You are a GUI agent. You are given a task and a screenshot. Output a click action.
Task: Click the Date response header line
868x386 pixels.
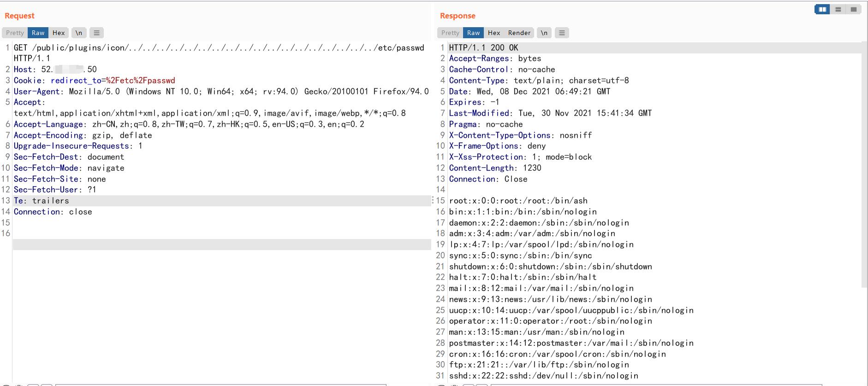[x=530, y=92]
